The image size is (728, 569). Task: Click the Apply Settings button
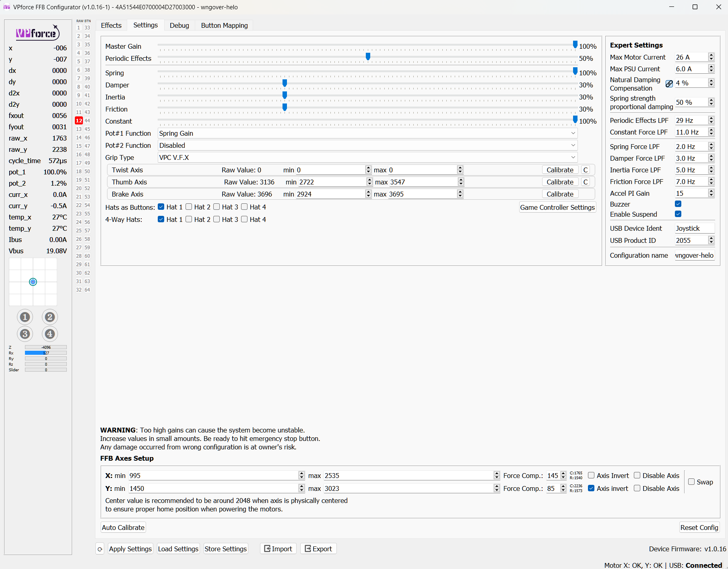(130, 549)
